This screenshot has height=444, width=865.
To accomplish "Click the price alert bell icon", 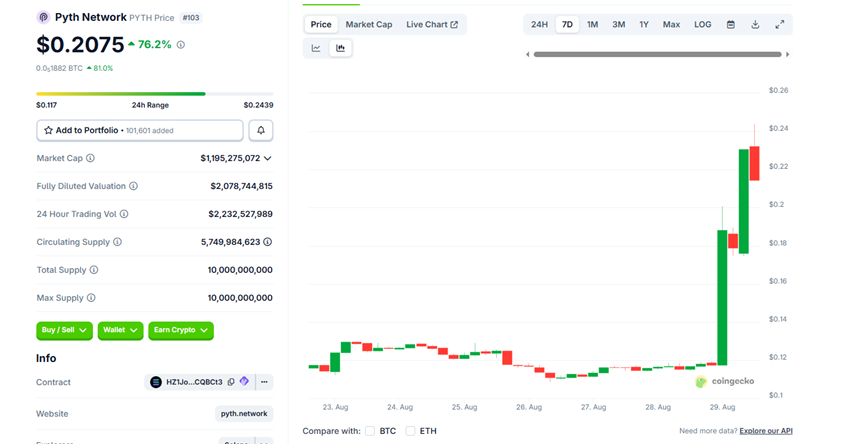I will point(260,130).
